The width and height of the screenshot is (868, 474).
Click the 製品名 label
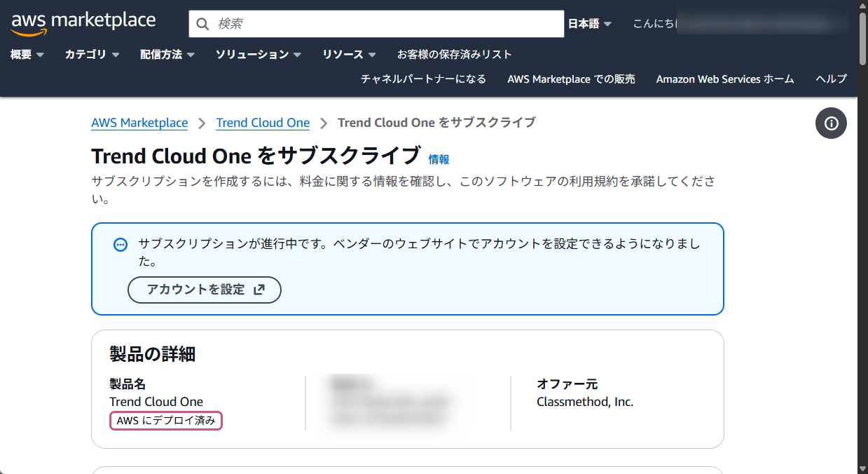(128, 384)
